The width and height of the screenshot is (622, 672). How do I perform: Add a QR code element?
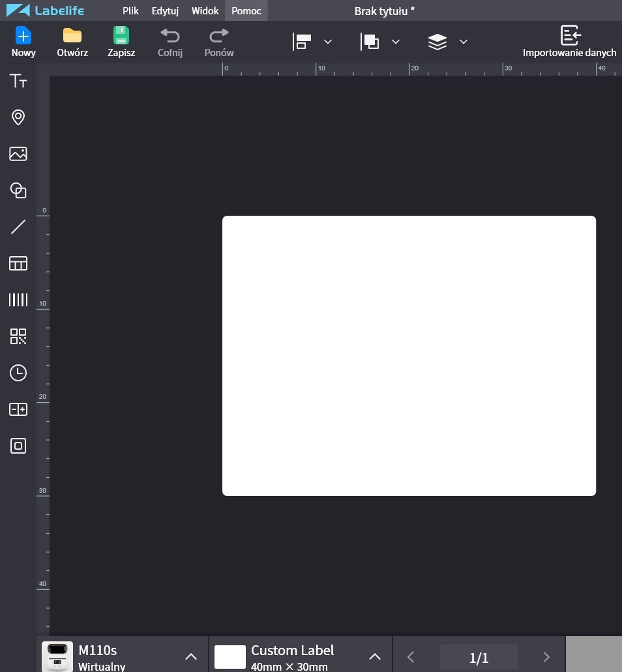coord(18,336)
